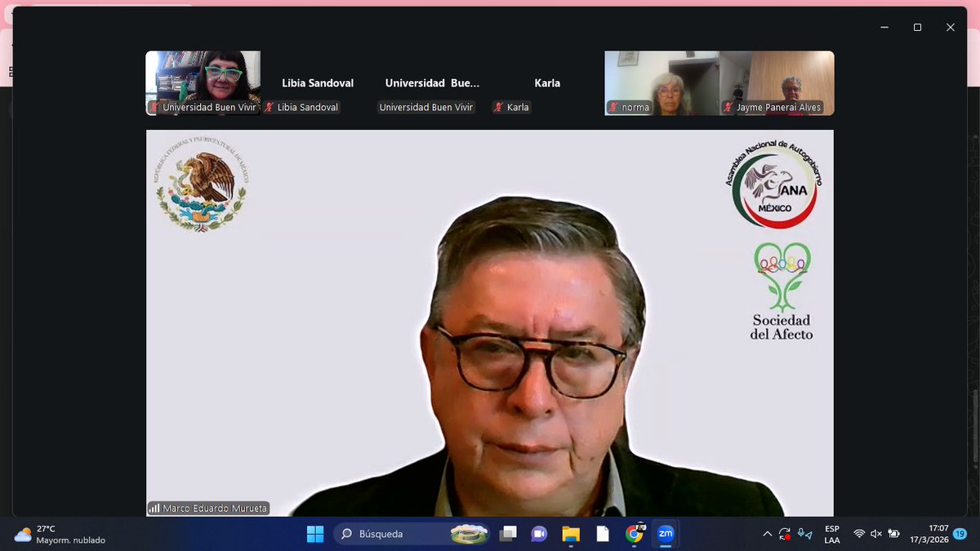Expand the hidden system tray icons

tap(767, 534)
